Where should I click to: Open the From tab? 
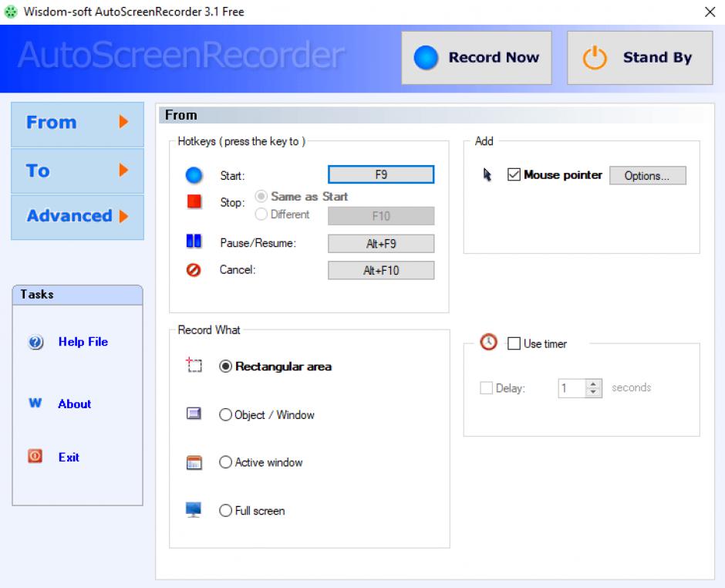pos(78,124)
